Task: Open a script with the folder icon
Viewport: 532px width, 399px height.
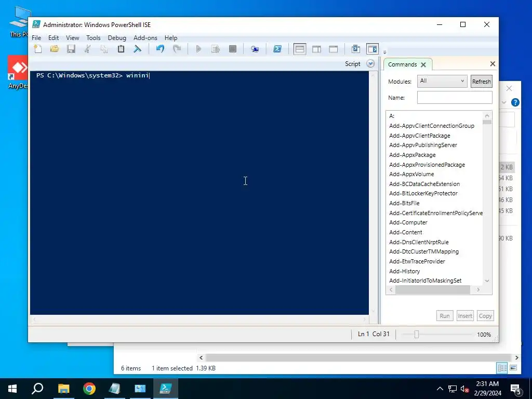Action: 54,49
